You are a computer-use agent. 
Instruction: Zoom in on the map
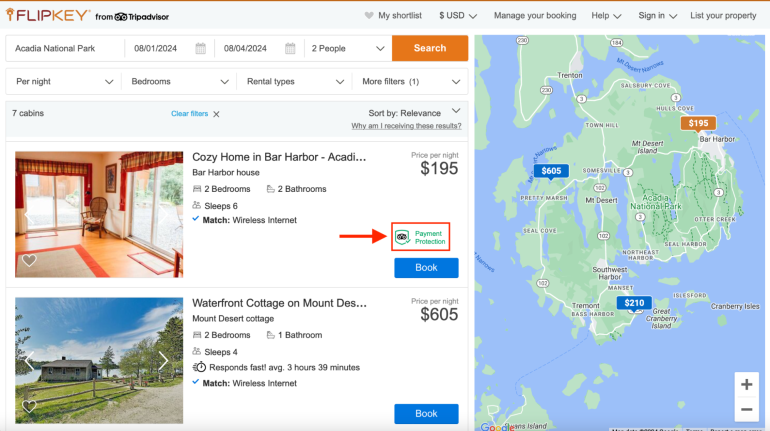tap(746, 384)
